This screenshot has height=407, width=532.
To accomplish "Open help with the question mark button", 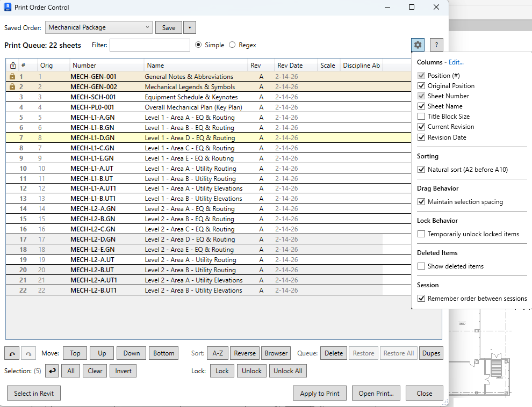I will (437, 45).
